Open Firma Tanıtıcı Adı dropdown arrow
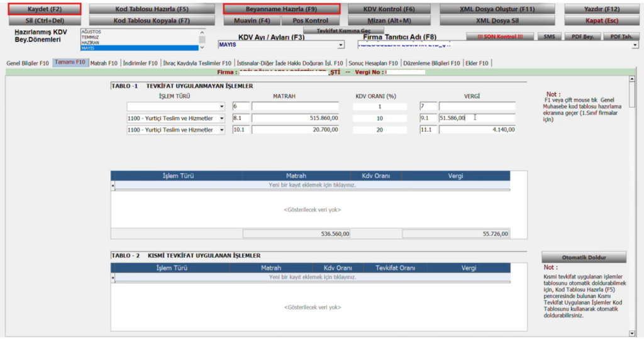Screen dimensions: 644x339 pos(635,45)
